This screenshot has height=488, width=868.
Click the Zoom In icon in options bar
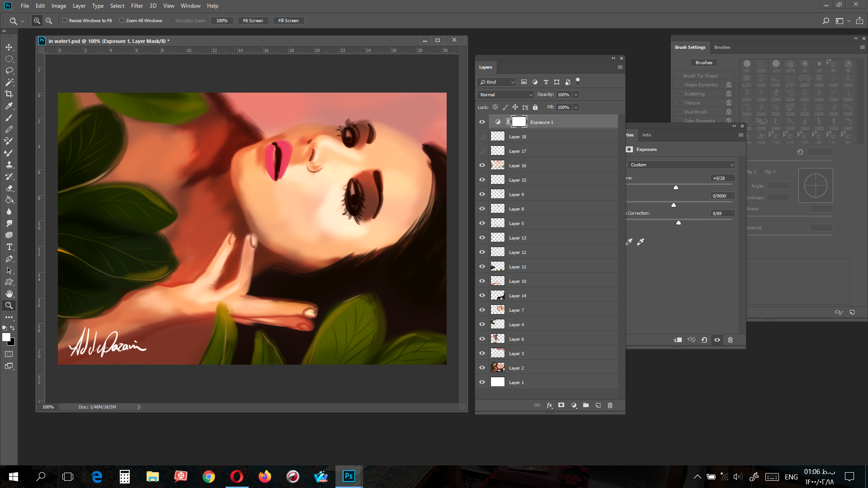pos(37,21)
